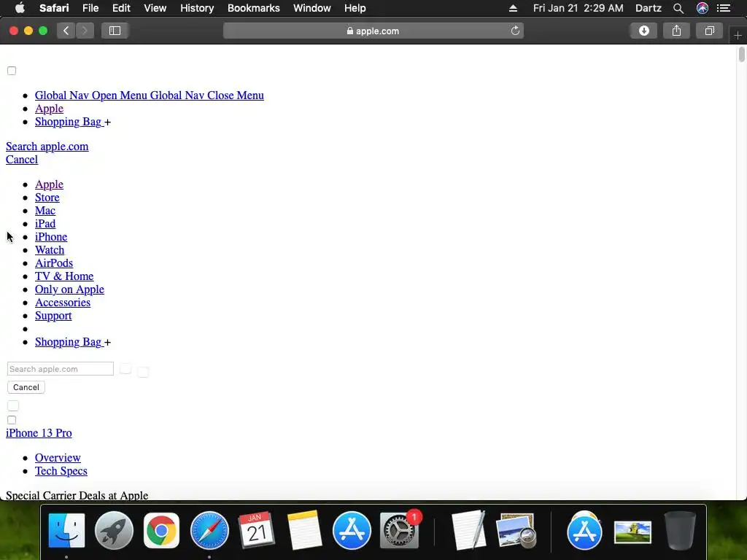Reload the apple.com page
Image resolution: width=747 pixels, height=560 pixels.
tap(515, 31)
